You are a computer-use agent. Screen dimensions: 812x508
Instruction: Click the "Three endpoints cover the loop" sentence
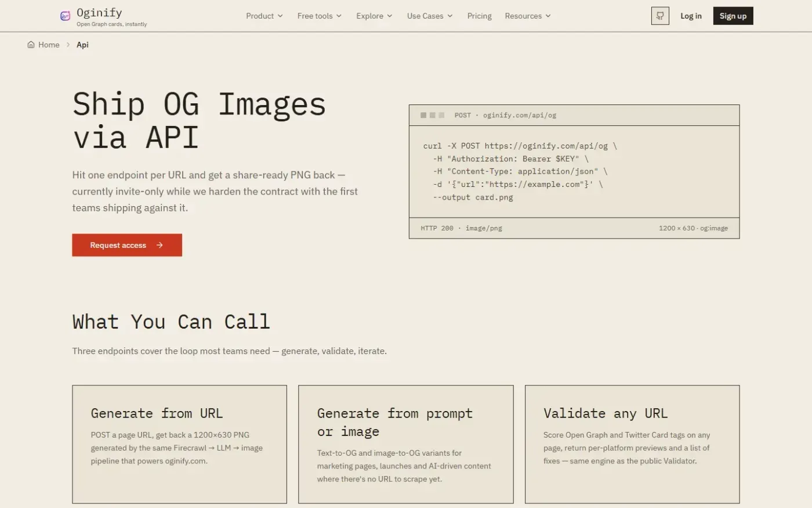pos(229,351)
